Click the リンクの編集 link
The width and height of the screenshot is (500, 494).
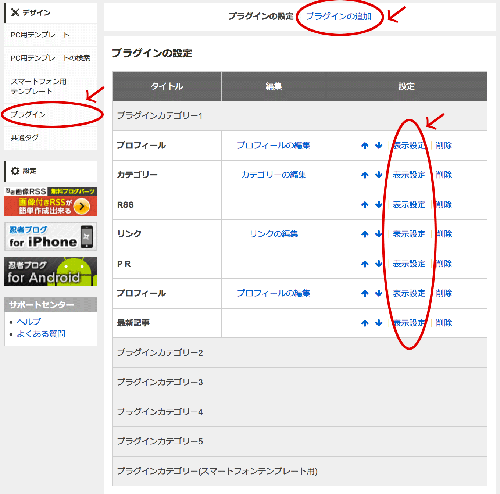click(x=274, y=234)
